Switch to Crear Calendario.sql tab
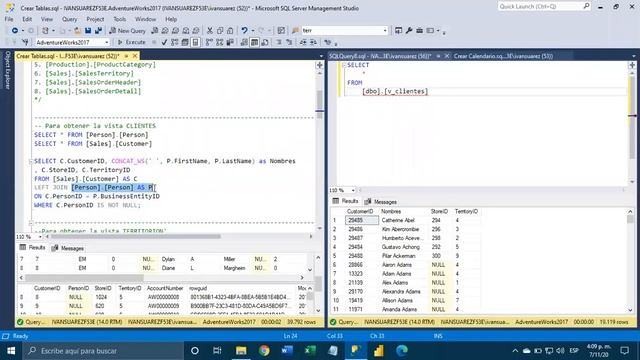Screen dimensions: 640x360 pos(503,56)
